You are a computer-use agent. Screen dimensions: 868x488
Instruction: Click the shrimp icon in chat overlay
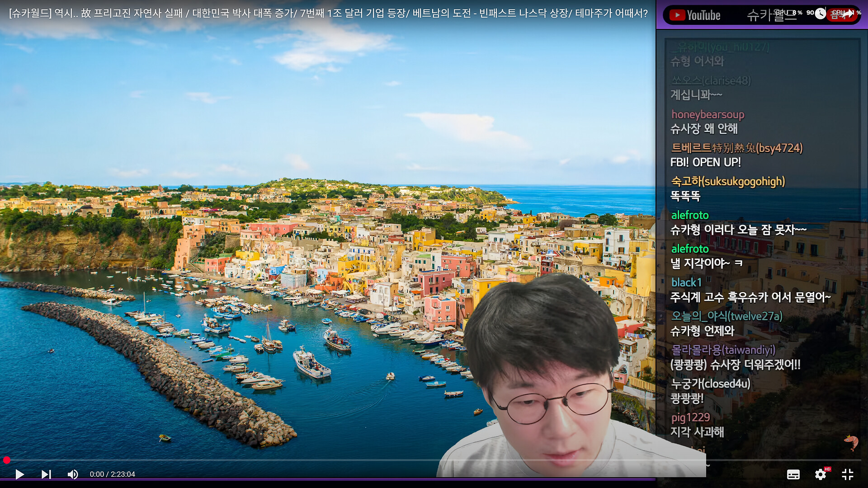(851, 442)
